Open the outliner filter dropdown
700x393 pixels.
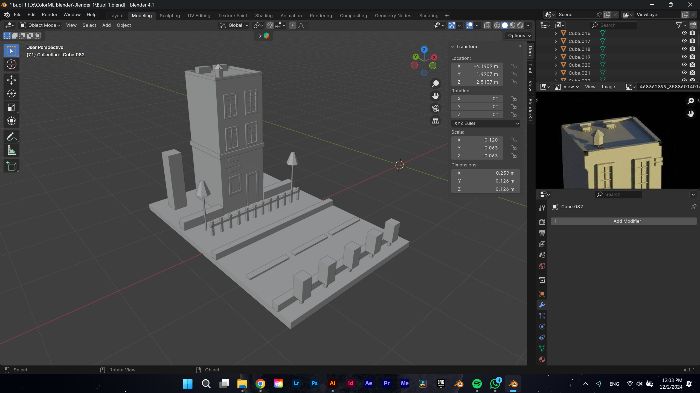(681, 25)
